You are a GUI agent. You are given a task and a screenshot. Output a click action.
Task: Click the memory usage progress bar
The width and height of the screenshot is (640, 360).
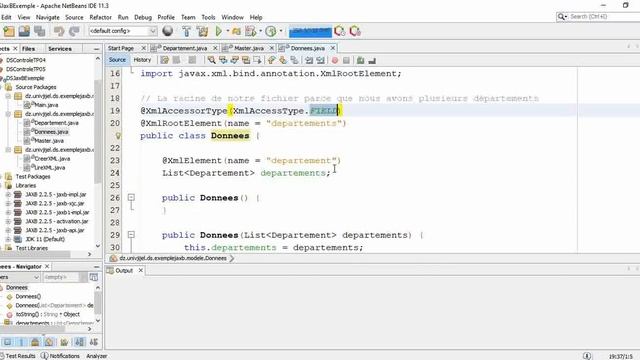click(310, 31)
